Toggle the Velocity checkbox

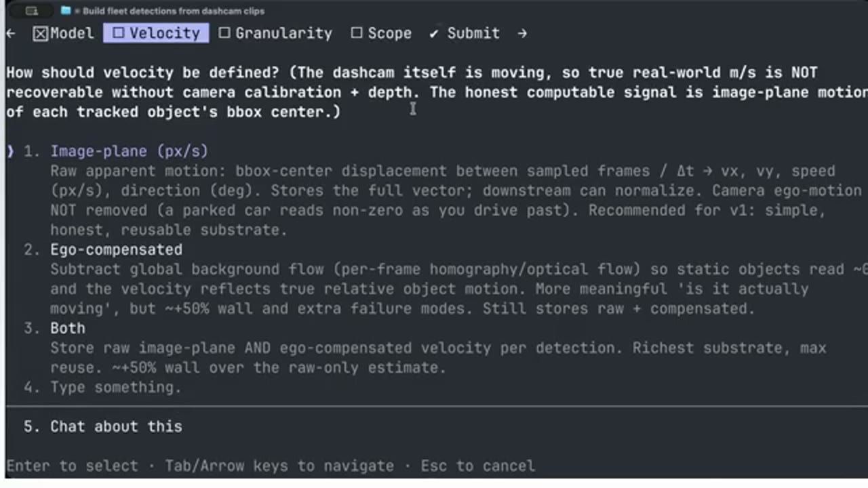(119, 33)
